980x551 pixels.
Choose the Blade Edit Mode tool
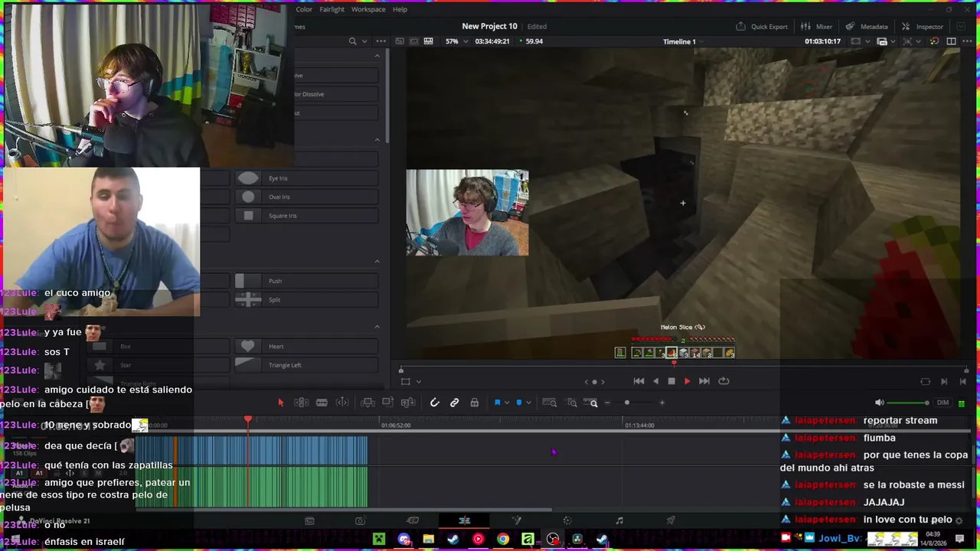(322, 403)
